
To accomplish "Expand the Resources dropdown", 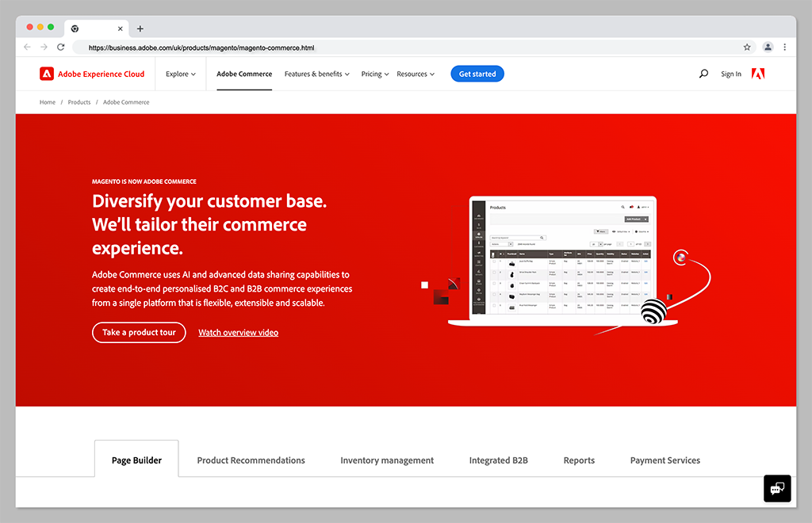I will click(416, 74).
